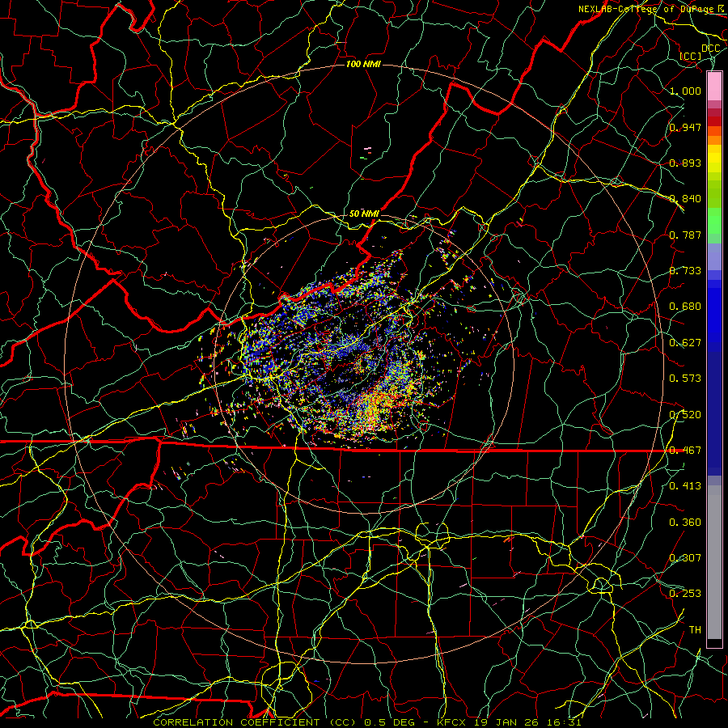728x728 pixels.
Task: Pick the pink segment at the color bar top
Action: pyautogui.click(x=714, y=87)
